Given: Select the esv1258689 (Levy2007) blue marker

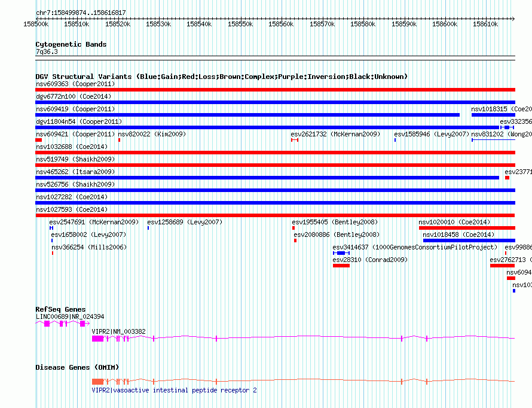Looking at the screenshot, I should tap(148, 228).
